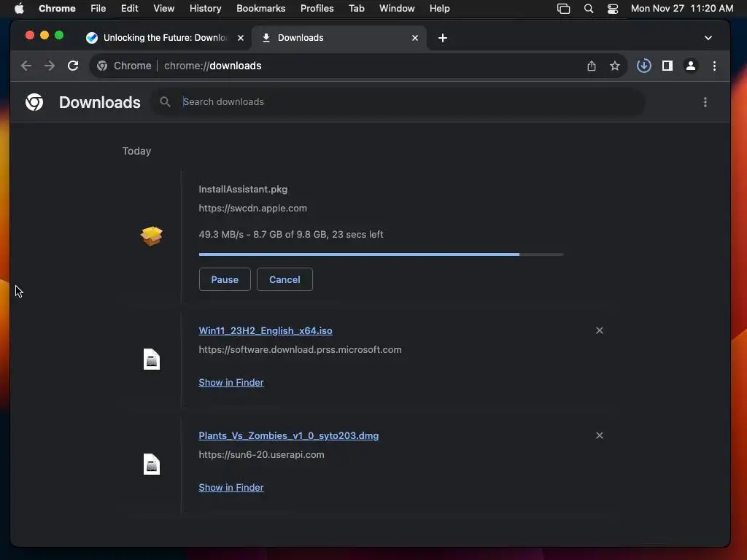Show Plants Vs Zombies dmg in Finder
Screen dimensions: 747x560
pyautogui.click(x=231, y=488)
